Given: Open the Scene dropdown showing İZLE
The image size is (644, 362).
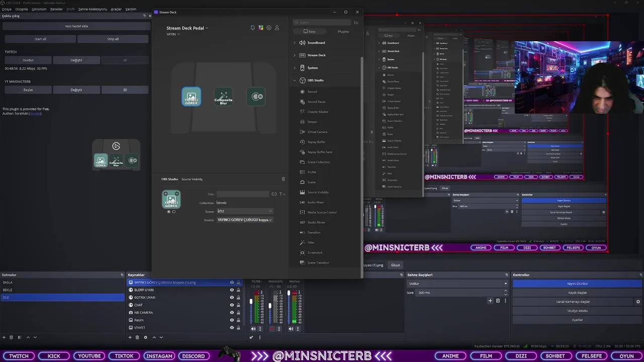Looking at the screenshot, I should click(245, 211).
